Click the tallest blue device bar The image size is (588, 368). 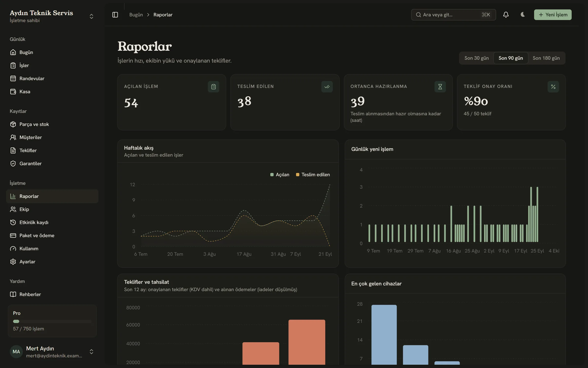[x=384, y=335]
